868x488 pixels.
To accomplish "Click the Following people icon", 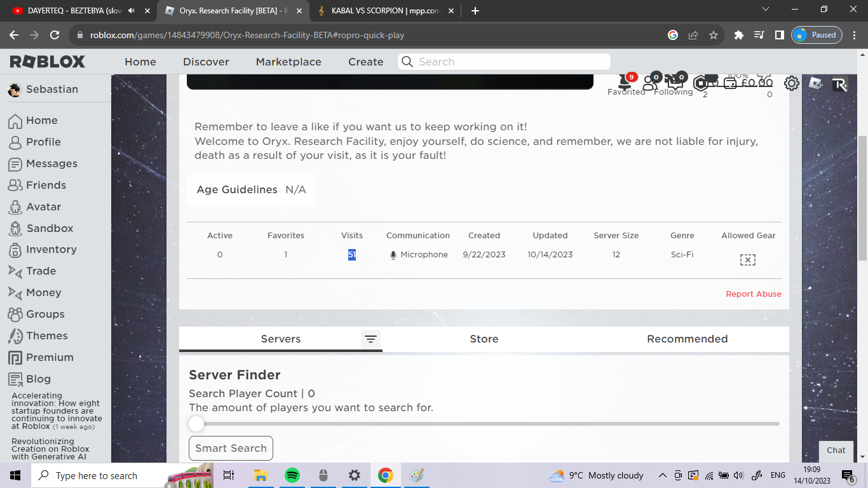I will [649, 83].
